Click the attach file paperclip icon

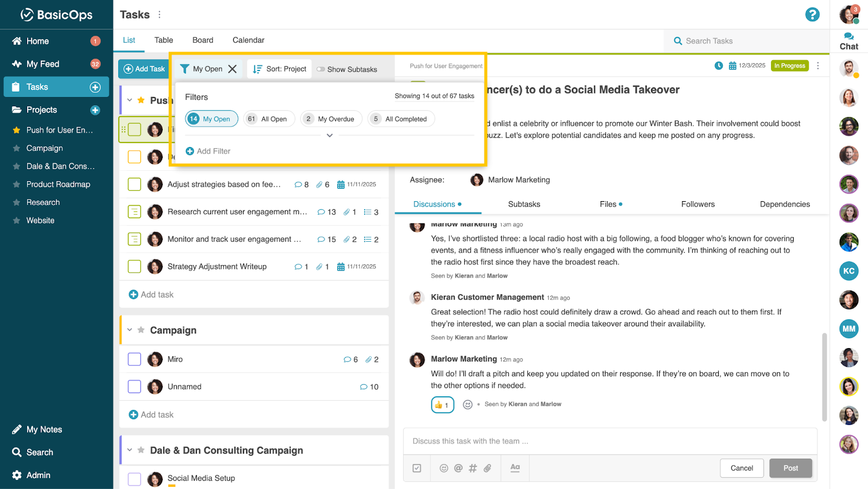487,468
